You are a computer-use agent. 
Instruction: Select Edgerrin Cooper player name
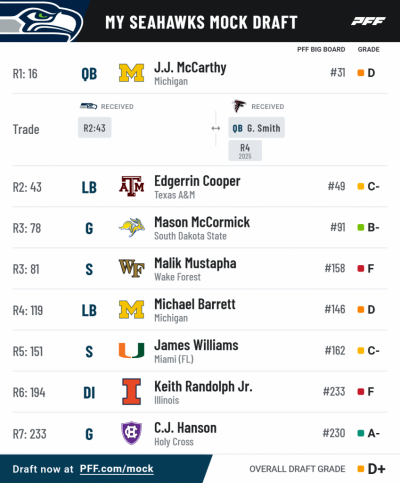point(197,181)
